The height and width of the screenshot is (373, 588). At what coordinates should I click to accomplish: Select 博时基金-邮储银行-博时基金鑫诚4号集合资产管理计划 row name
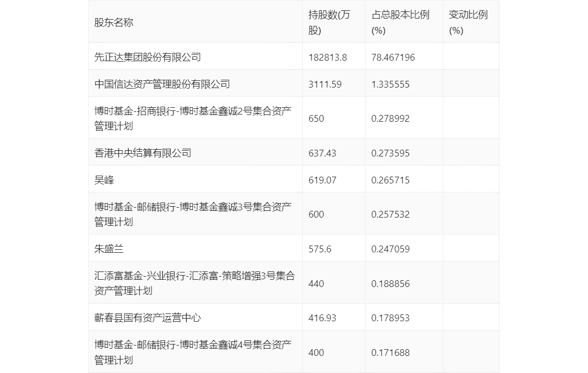[193, 352]
